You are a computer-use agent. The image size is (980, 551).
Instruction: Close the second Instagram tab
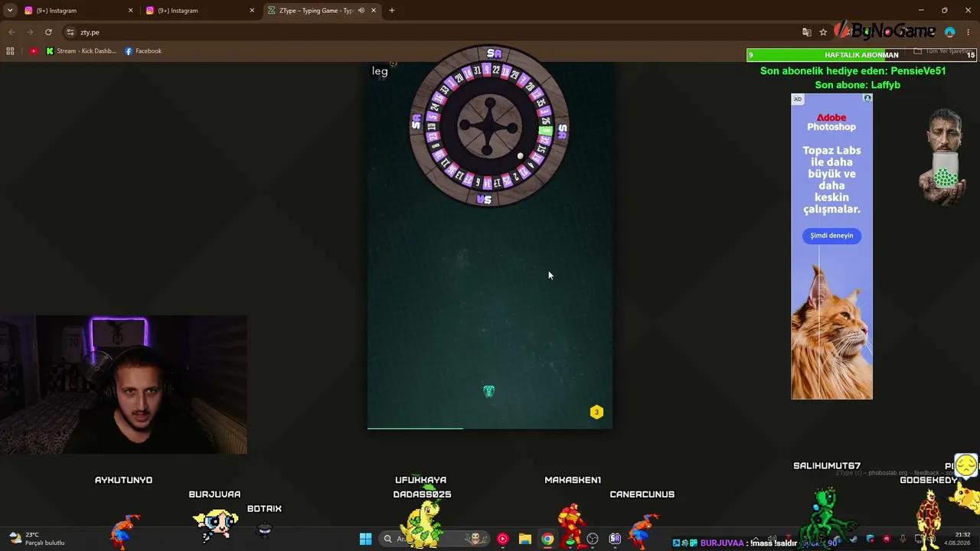[252, 11]
